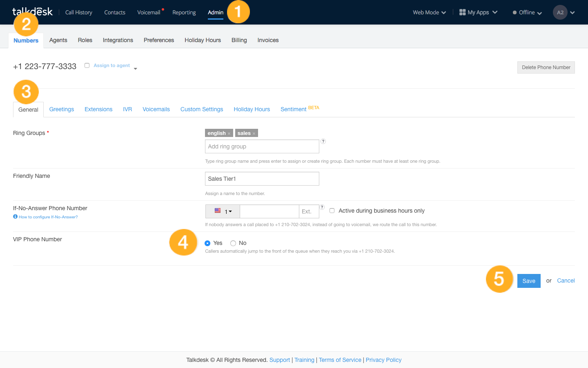This screenshot has height=368, width=588.
Task: Remove the english ring group tag
Action: 229,133
